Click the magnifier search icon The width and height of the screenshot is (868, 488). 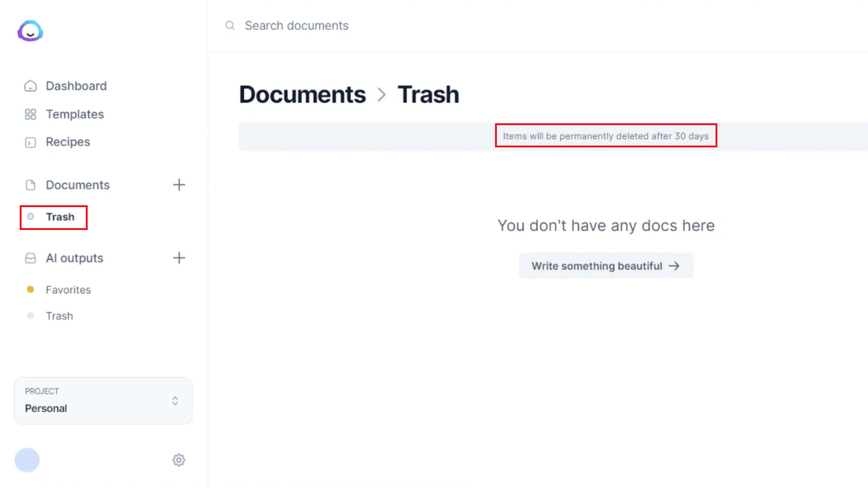(x=230, y=25)
